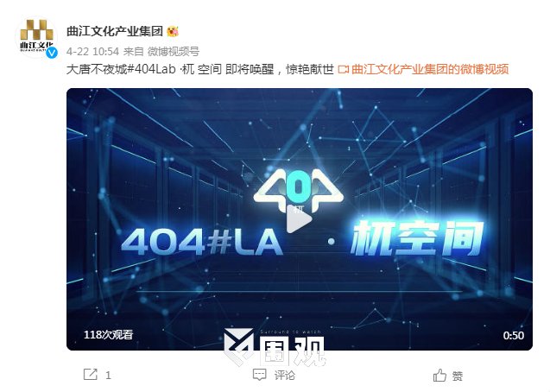Click the repost count number 1
Image resolution: width=550 pixels, height=392 pixels.
pyautogui.click(x=108, y=376)
